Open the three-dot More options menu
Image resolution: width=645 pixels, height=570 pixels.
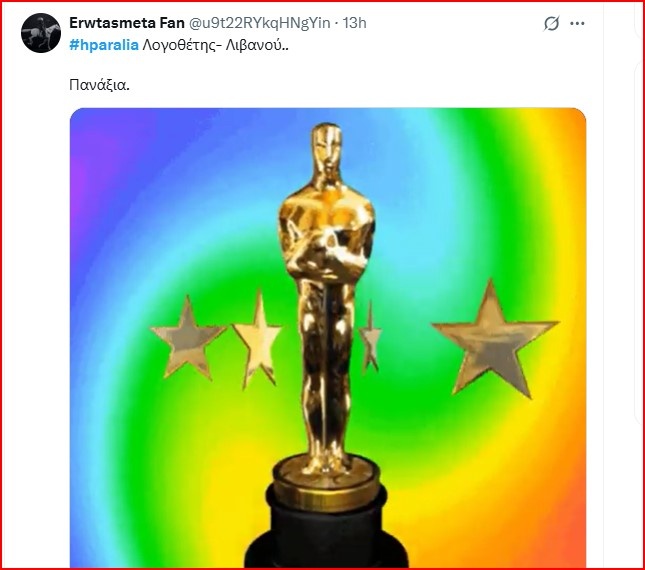577,23
